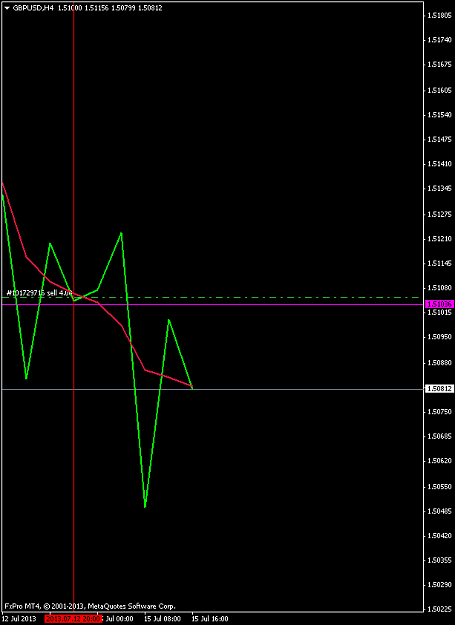This screenshot has width=455, height=625.
Task: Click the 1.51605 price scale label
Action: tap(440, 90)
